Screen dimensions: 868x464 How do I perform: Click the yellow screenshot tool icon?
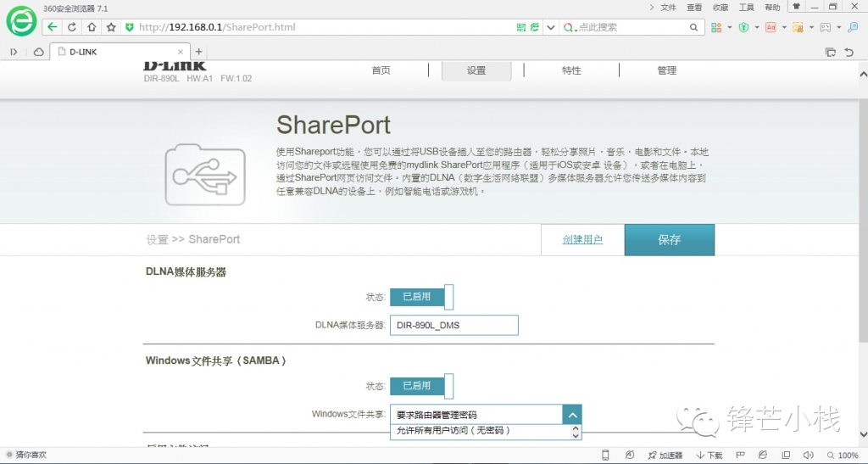798,27
